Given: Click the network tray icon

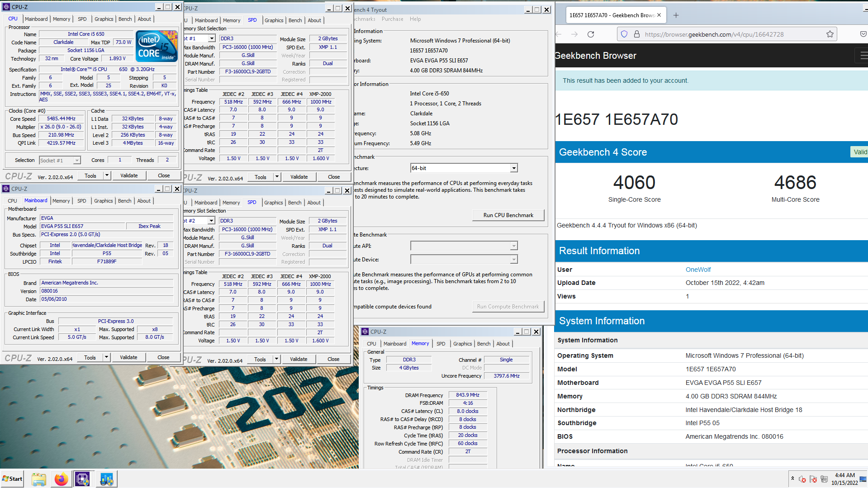Looking at the screenshot, I should click(824, 479).
